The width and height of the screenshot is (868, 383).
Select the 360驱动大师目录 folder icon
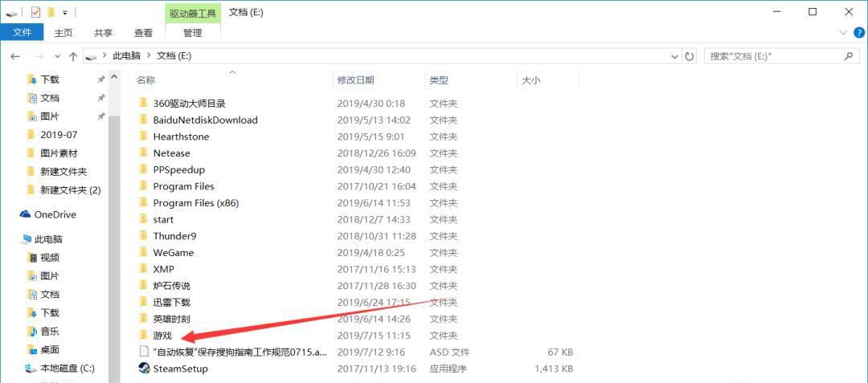click(143, 103)
